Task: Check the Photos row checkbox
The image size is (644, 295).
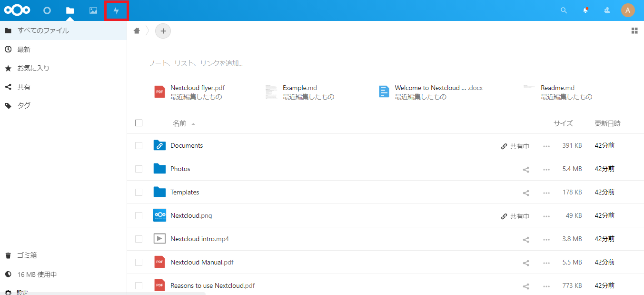Action: 139,169
